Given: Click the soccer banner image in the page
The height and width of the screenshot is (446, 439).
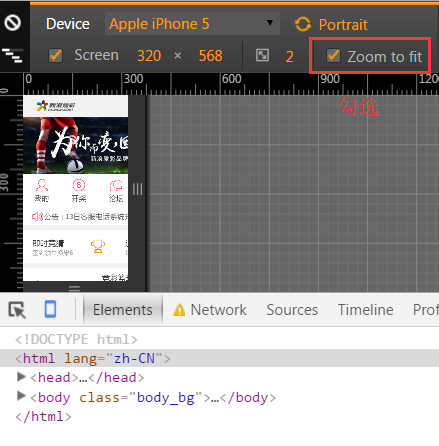Looking at the screenshot, I should (x=76, y=145).
